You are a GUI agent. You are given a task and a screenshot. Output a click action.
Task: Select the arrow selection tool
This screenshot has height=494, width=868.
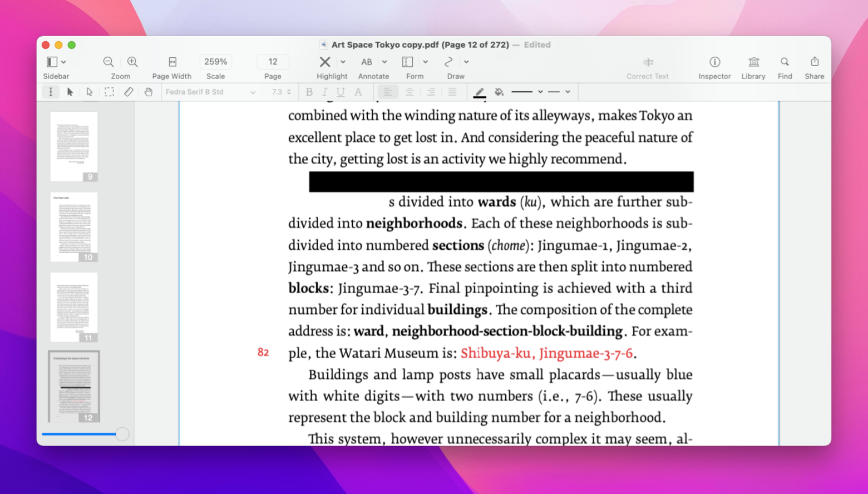tap(70, 92)
